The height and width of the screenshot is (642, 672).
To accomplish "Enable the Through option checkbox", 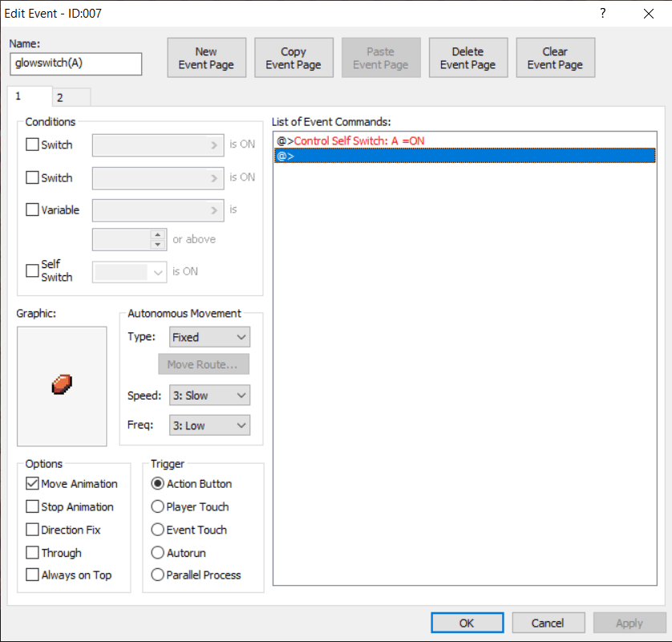I will pyautogui.click(x=33, y=553).
